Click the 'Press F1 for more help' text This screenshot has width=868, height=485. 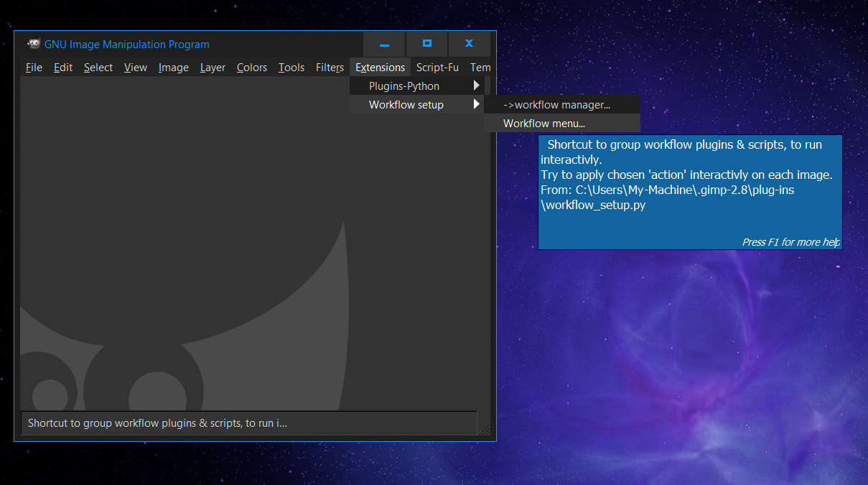(790, 242)
